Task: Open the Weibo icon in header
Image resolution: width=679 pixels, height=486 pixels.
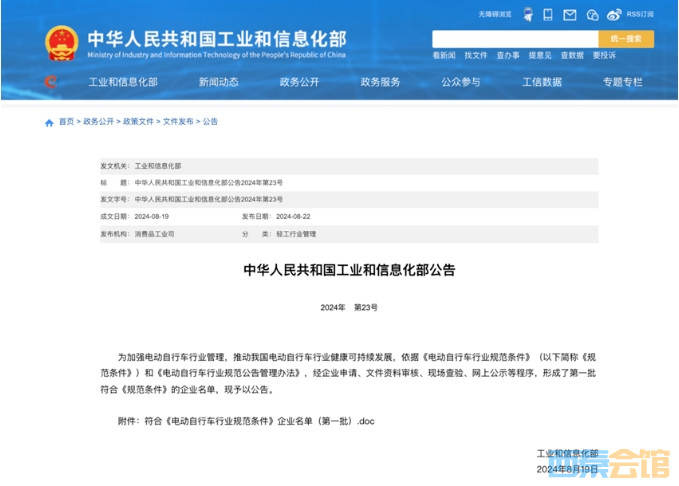Action: tap(614, 15)
